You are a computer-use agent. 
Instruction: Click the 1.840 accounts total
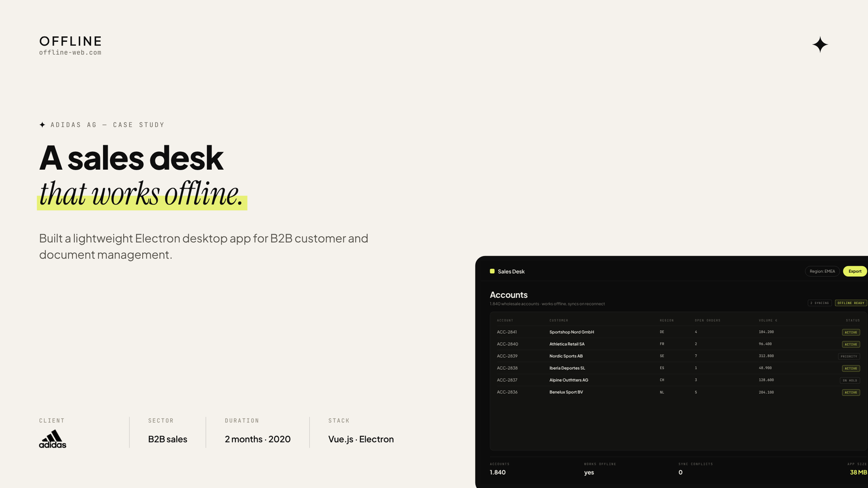[x=497, y=472]
